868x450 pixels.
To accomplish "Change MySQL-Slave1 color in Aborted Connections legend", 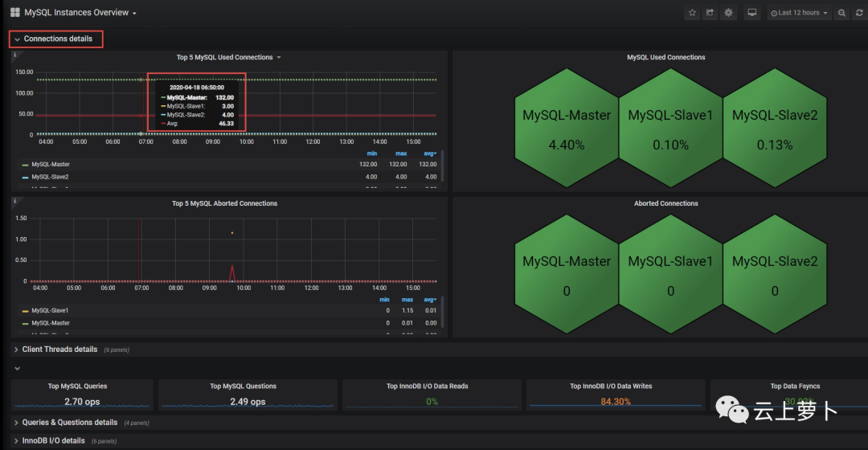I will point(25,311).
